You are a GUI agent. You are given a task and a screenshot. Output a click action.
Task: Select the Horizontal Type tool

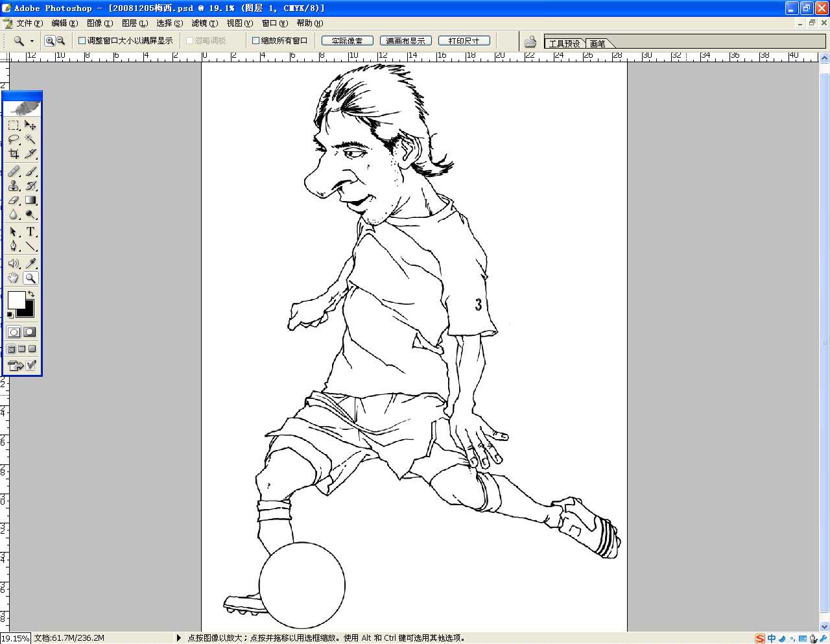30,232
